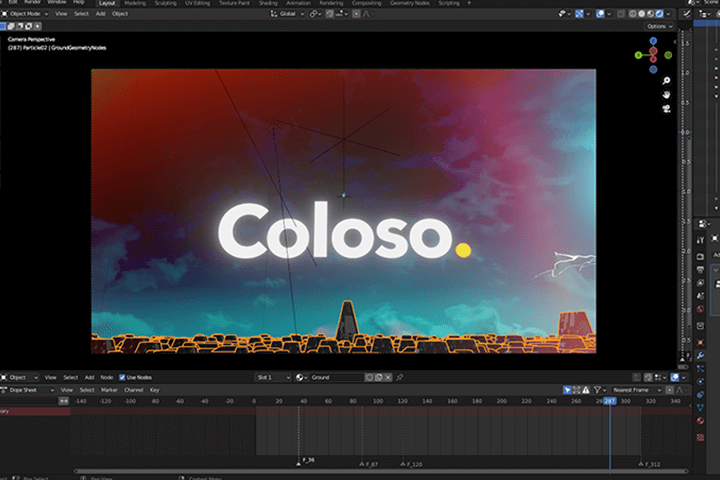Switch to the UV Editing workspace tab
The image size is (720, 480).
(197, 3)
